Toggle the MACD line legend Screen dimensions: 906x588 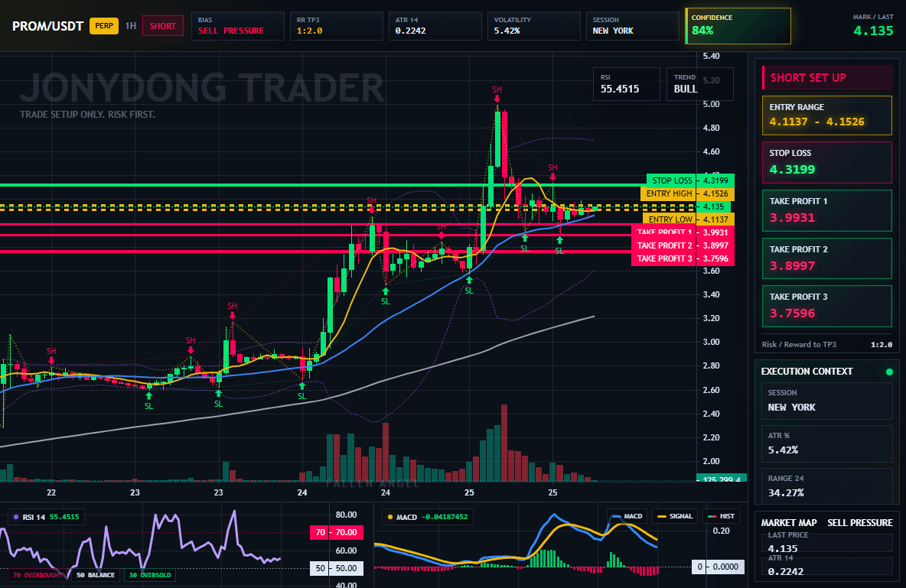click(627, 516)
